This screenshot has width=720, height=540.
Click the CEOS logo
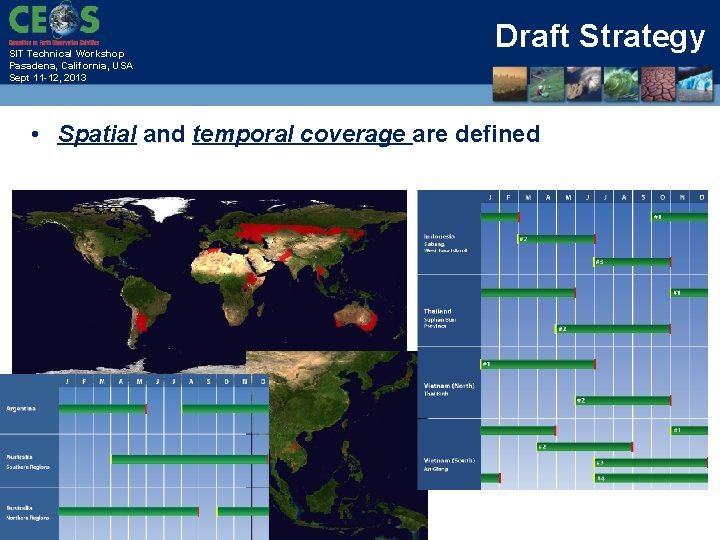pos(54,22)
